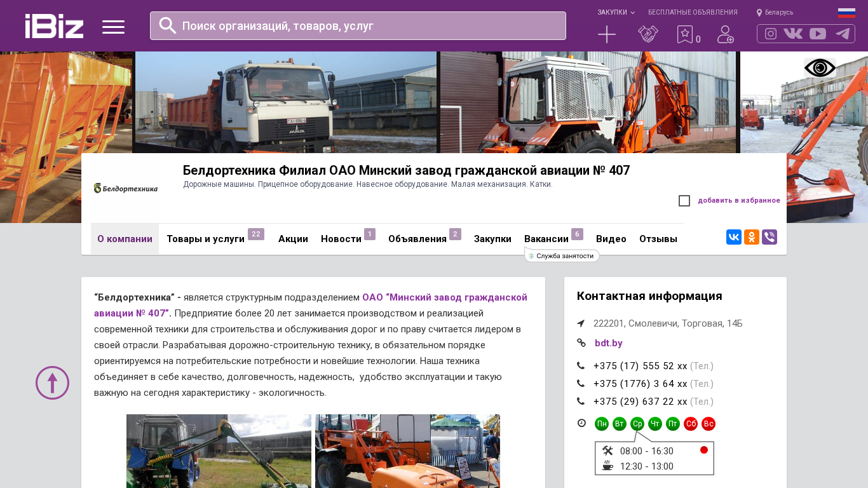Image resolution: width=868 pixels, height=488 pixels.
Task: Click phone icon beside +375 (29) number
Action: pyautogui.click(x=581, y=402)
